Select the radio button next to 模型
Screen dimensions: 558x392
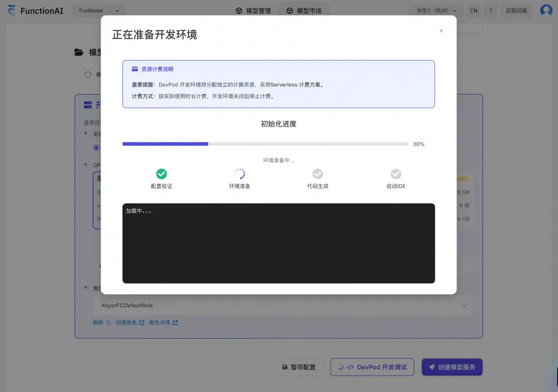coord(88,74)
